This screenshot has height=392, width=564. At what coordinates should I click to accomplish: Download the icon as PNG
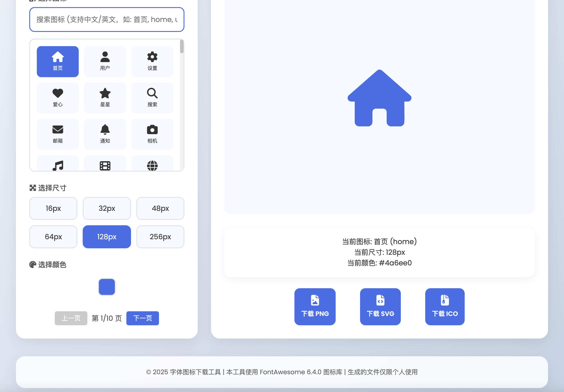point(315,306)
